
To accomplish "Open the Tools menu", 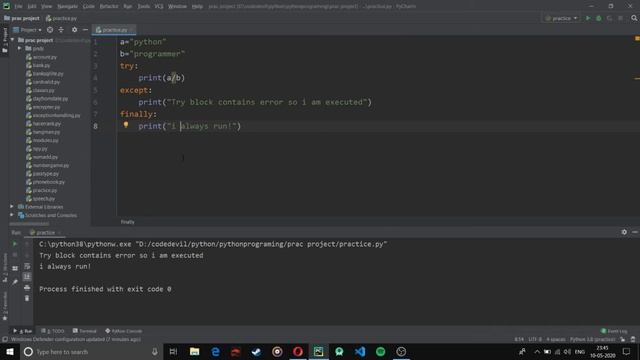I will point(143,7).
